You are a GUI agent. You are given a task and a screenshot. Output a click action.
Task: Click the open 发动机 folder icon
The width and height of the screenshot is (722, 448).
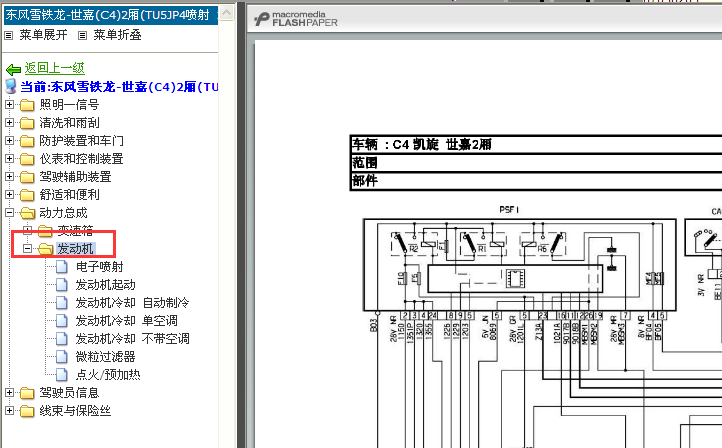[x=46, y=249]
